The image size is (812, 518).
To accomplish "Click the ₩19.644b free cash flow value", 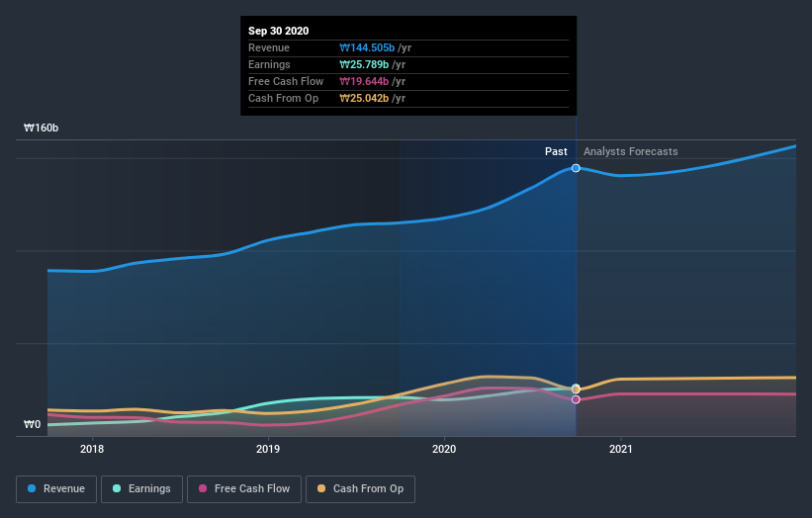I will coord(364,81).
